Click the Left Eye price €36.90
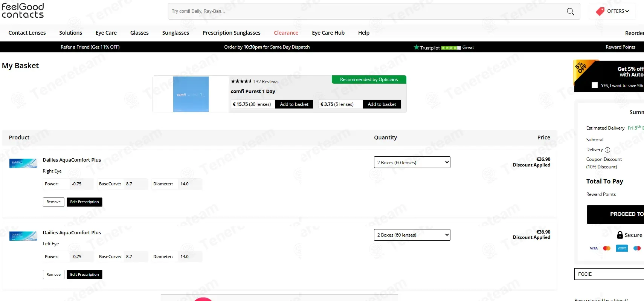The width and height of the screenshot is (644, 301). [543, 232]
